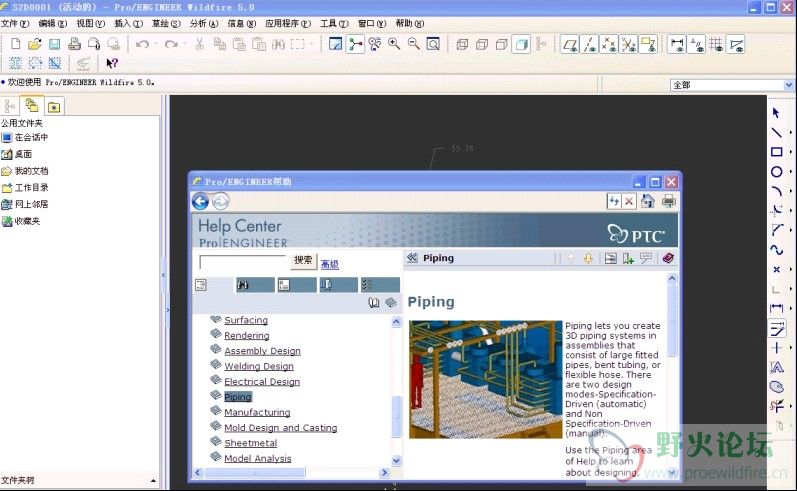797x491 pixels.
Task: Go back in the help window
Action: 200,202
